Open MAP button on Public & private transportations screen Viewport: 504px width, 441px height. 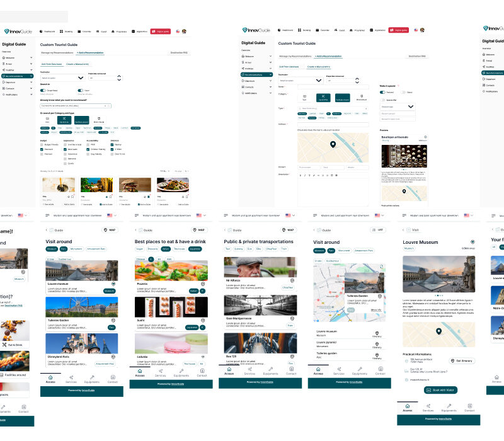(x=288, y=230)
